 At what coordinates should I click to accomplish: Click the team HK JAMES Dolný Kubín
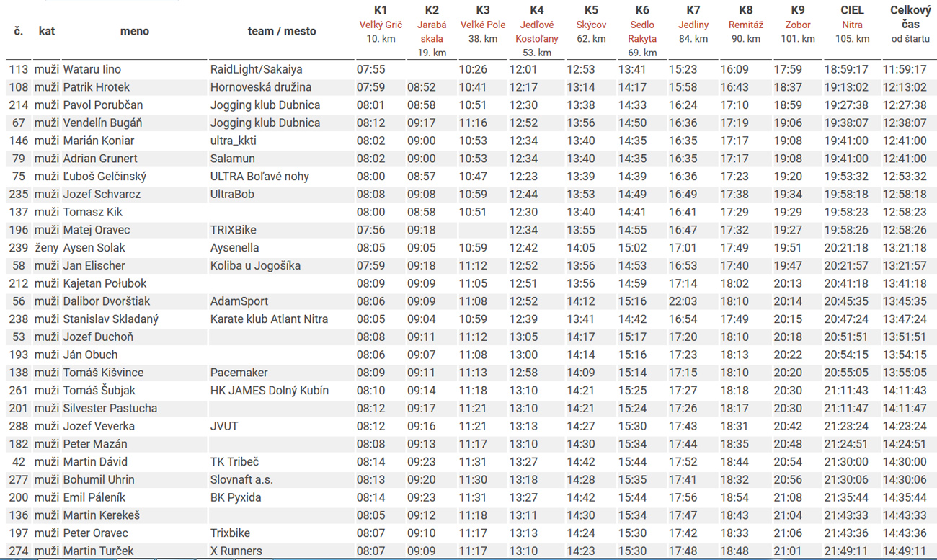pyautogui.click(x=270, y=390)
